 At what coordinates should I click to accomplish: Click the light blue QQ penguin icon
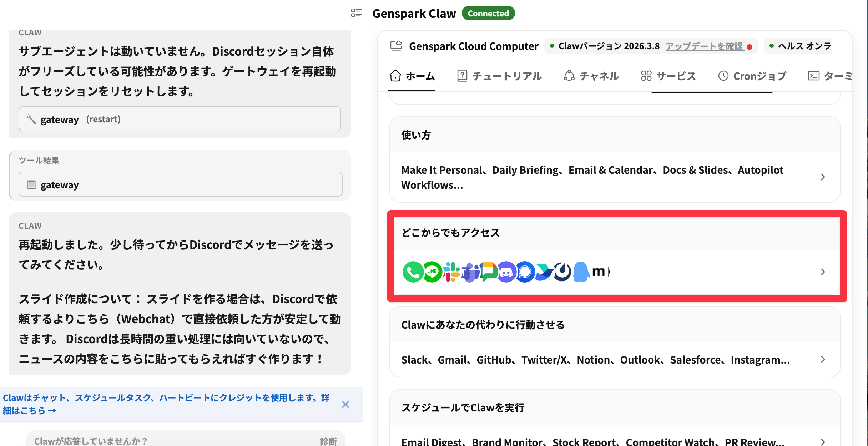(x=581, y=272)
